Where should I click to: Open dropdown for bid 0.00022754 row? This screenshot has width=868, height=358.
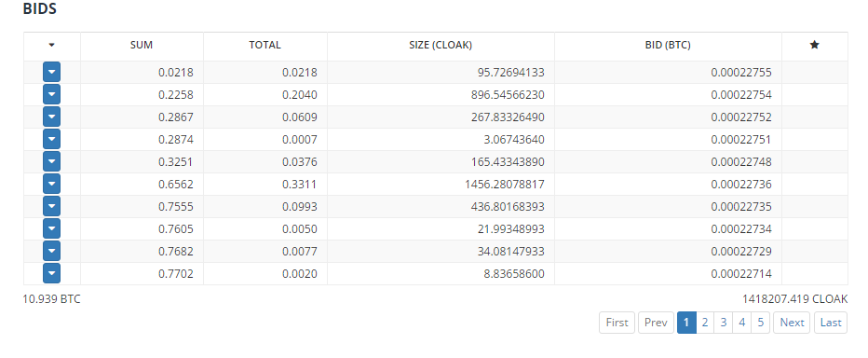51,95
